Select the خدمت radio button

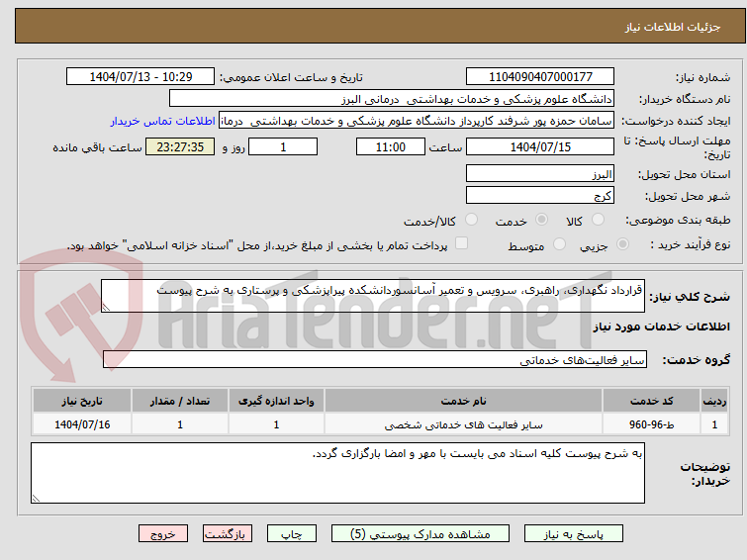pyautogui.click(x=541, y=220)
